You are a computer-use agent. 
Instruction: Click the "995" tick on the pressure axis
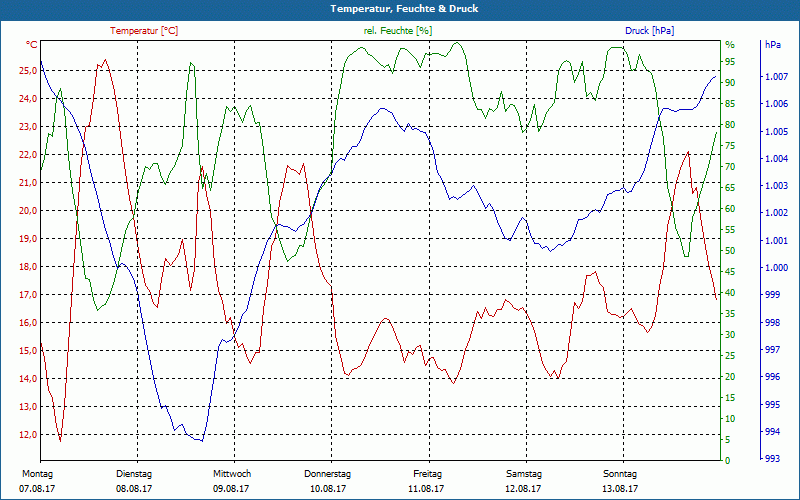(772, 405)
